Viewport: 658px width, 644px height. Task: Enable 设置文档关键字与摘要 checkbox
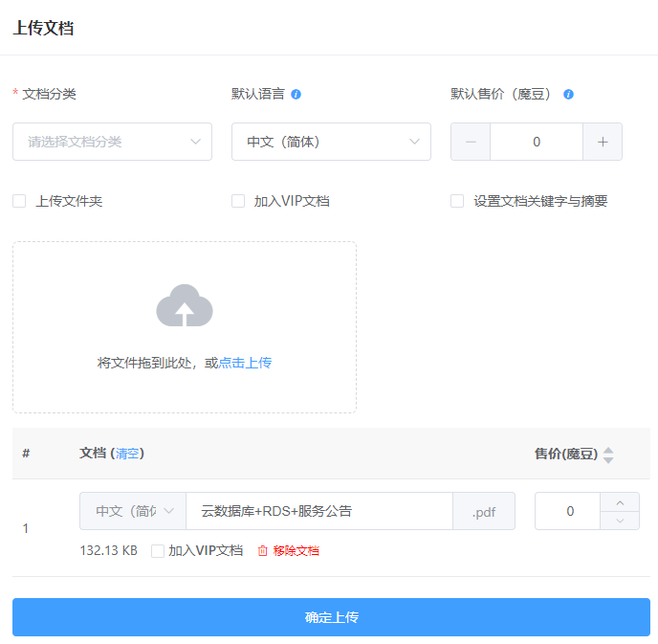pos(457,201)
